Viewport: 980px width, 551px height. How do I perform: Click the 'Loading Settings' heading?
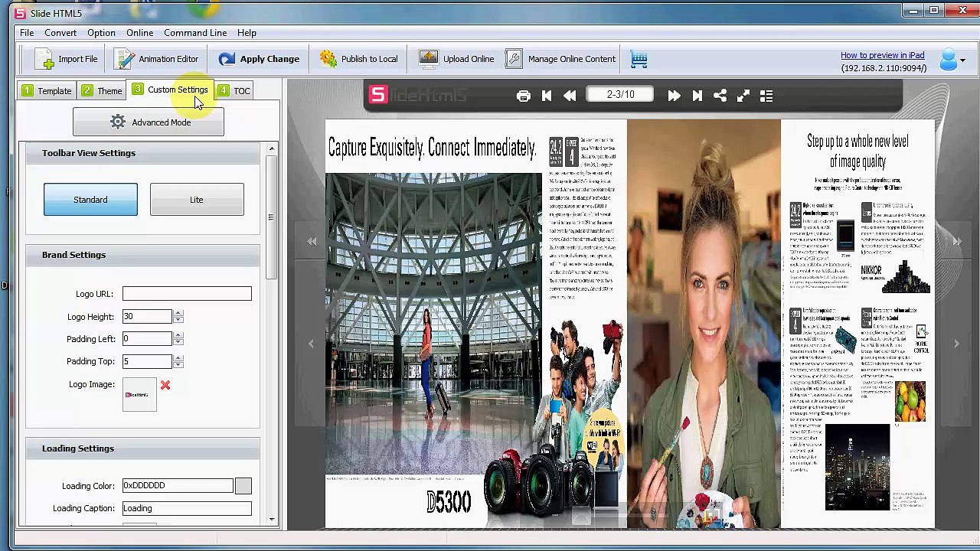pos(78,448)
